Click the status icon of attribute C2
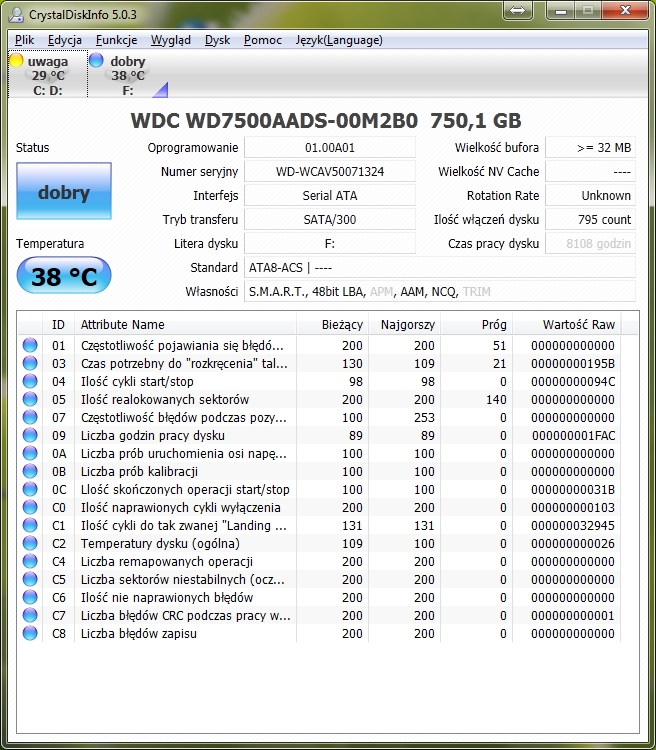This screenshot has width=656, height=750. [x=30, y=543]
